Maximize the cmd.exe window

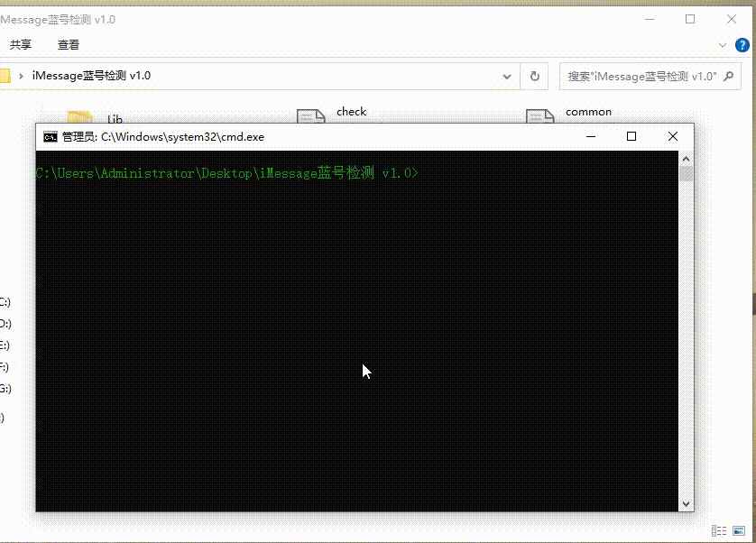(632, 136)
